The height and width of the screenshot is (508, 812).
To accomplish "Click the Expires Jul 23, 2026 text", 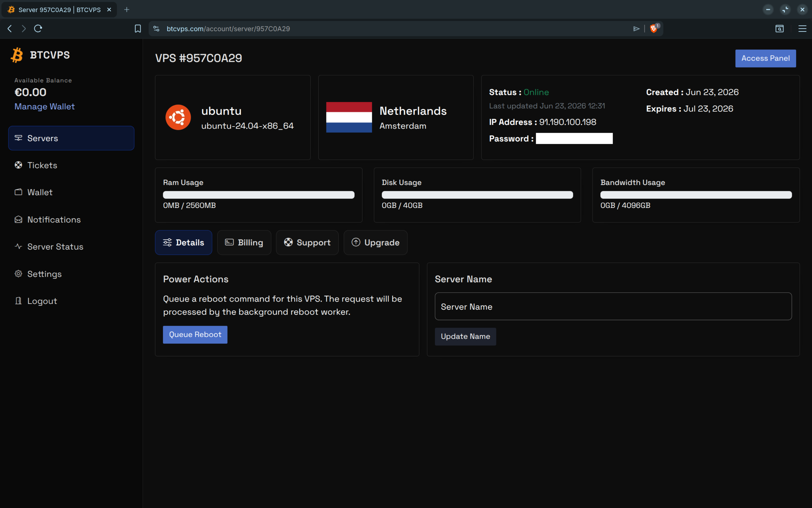I will click(x=690, y=109).
